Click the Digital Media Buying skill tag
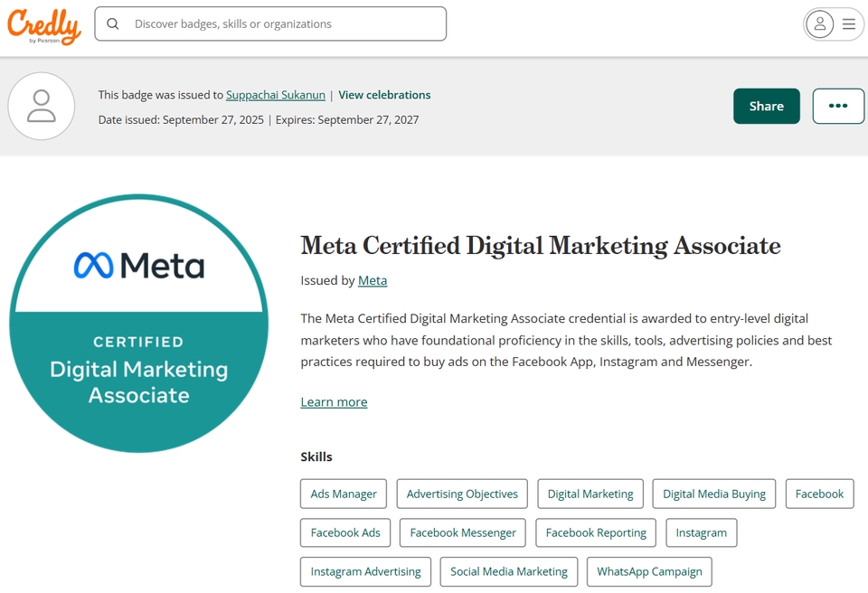This screenshot has height=593, width=868. (x=713, y=494)
